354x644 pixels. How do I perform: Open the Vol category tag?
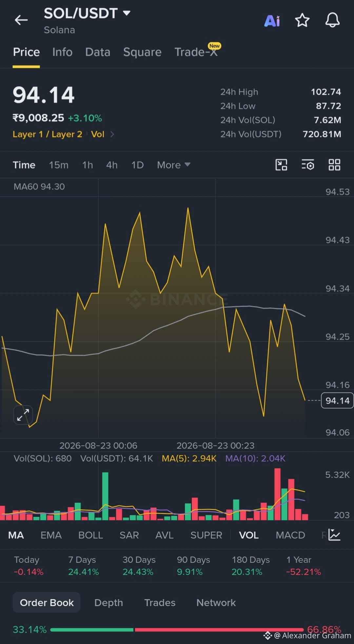click(x=98, y=134)
